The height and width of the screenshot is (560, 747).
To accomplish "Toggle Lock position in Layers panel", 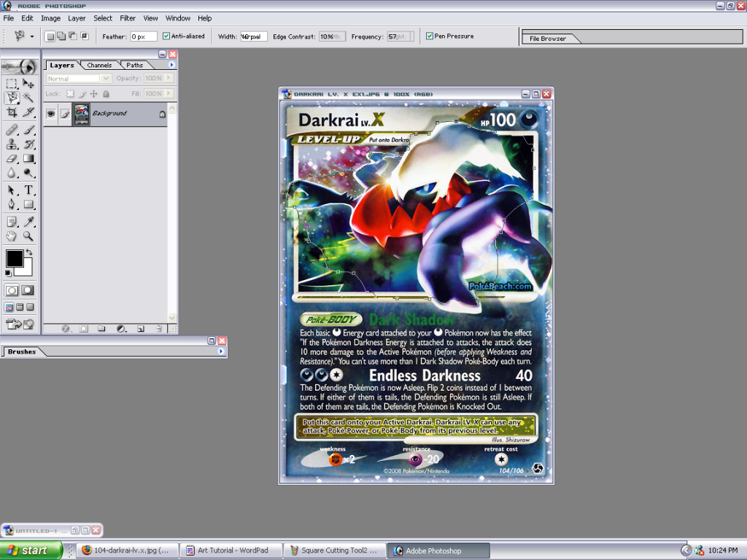I will pos(94,94).
